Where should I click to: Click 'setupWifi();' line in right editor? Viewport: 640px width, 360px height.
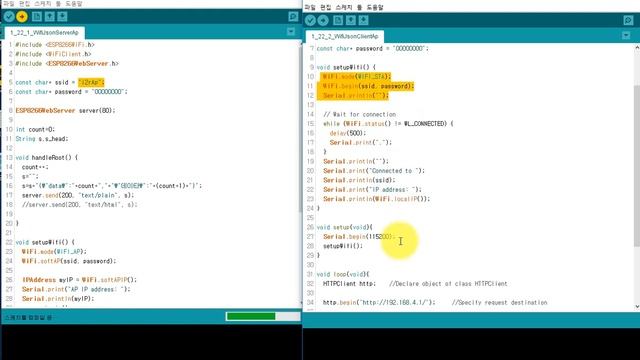pos(343,246)
